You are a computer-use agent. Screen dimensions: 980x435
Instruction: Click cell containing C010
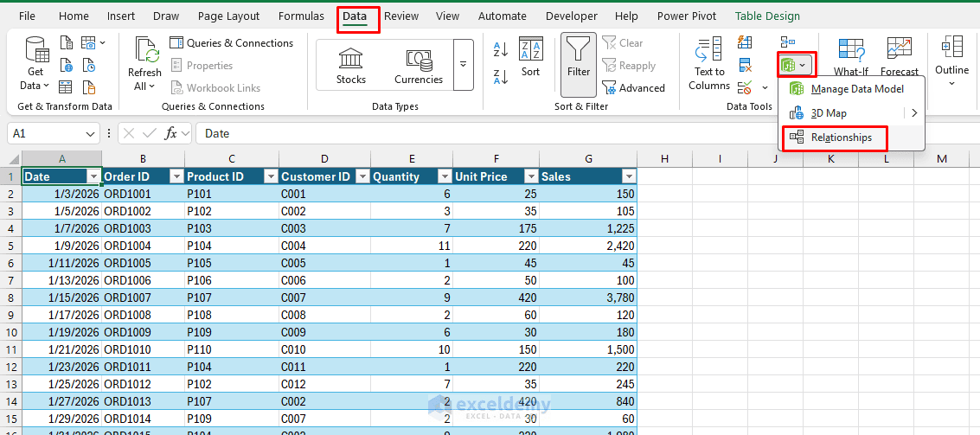[x=324, y=349]
